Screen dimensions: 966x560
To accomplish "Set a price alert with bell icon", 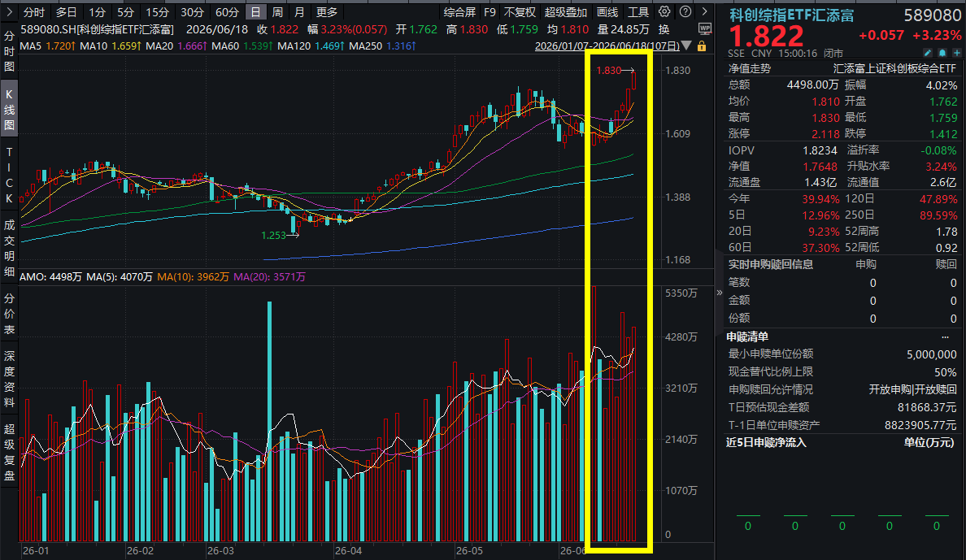I will 942,54.
